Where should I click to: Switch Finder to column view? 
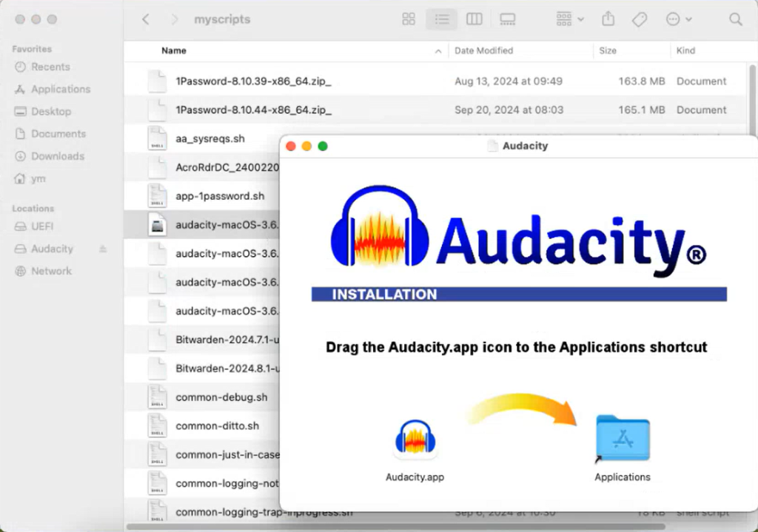point(474,19)
